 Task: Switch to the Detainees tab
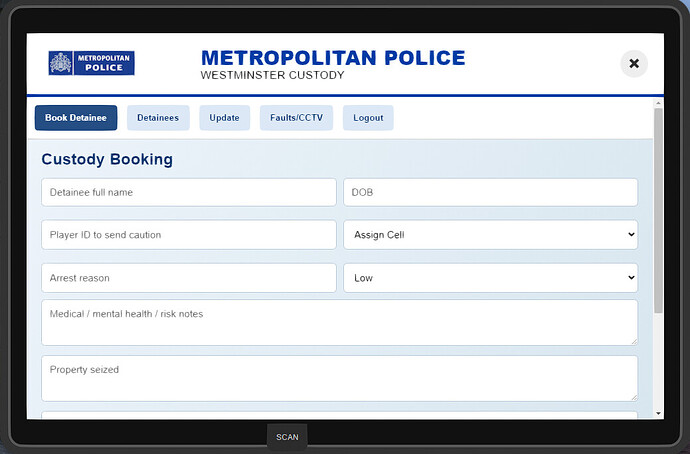click(158, 117)
